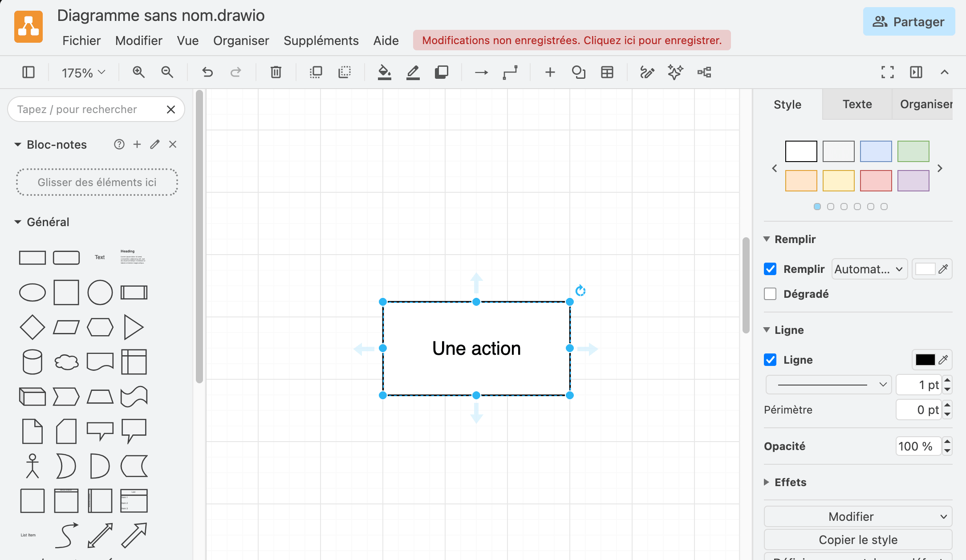Open the sparkle generate diagram icon
966x560 pixels.
coord(676,72)
